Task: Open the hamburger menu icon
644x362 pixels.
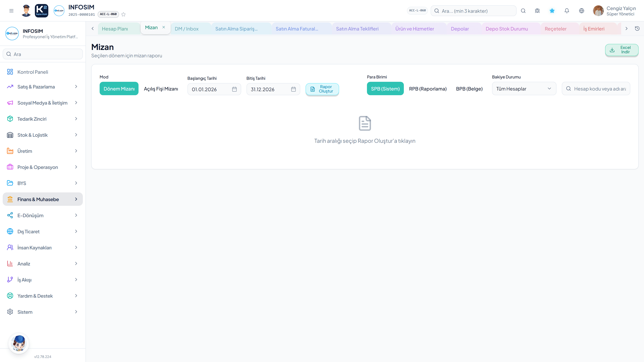Action: pyautogui.click(x=11, y=11)
